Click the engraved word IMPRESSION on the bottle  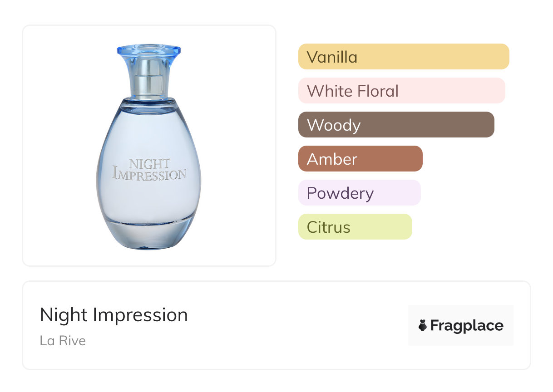pyautogui.click(x=149, y=174)
